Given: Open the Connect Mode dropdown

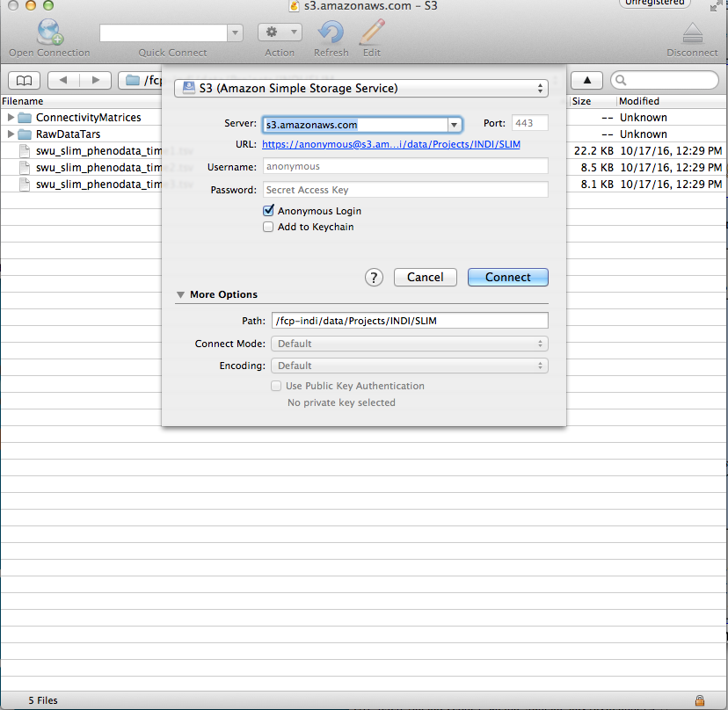Looking at the screenshot, I should 410,344.
